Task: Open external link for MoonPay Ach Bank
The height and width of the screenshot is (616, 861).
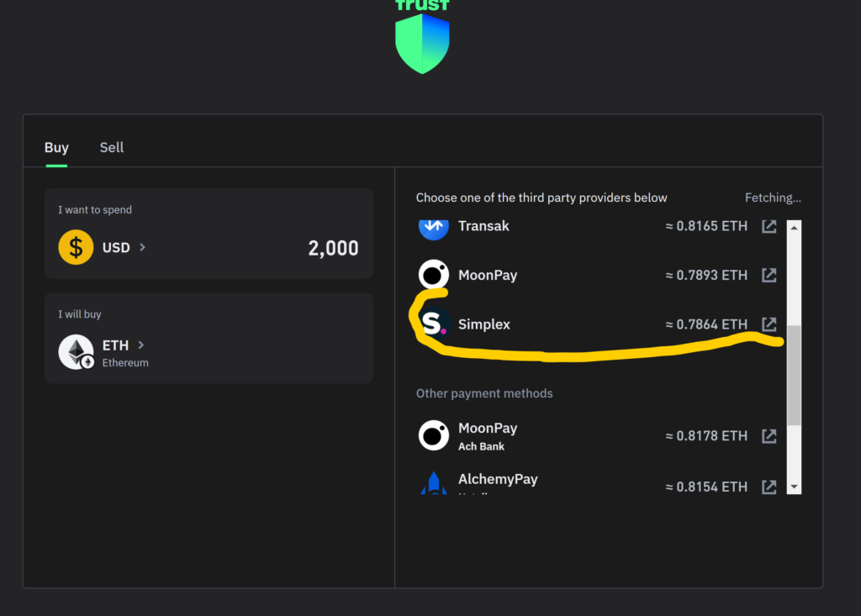Action: click(x=769, y=436)
